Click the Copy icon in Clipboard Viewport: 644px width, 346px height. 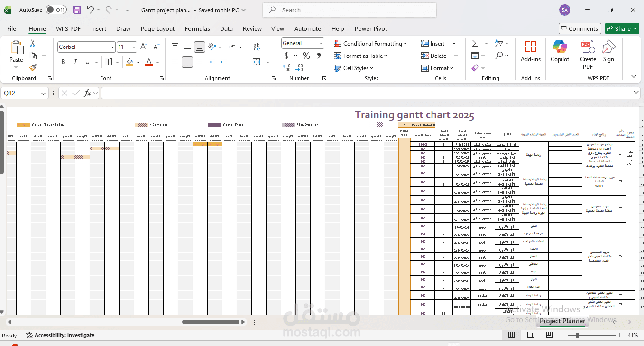33,56
